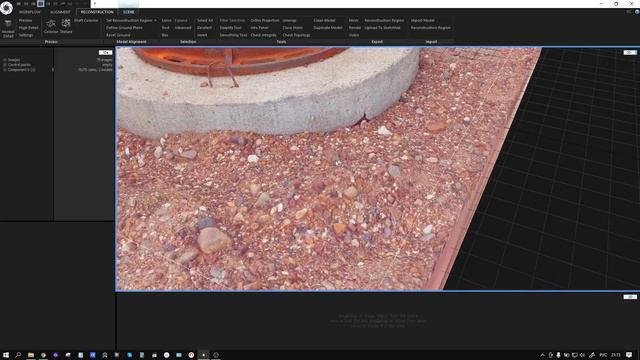Click Import Model

point(422,20)
